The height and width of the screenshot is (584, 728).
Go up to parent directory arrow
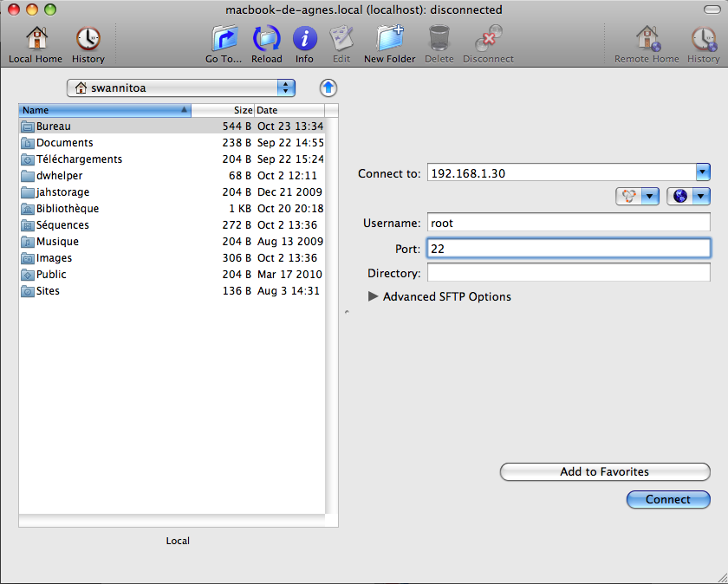328,88
